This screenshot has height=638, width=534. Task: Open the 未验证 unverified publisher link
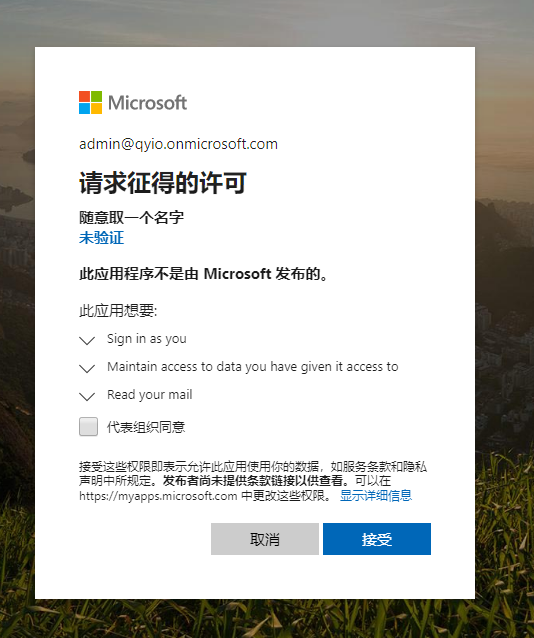(x=101, y=238)
